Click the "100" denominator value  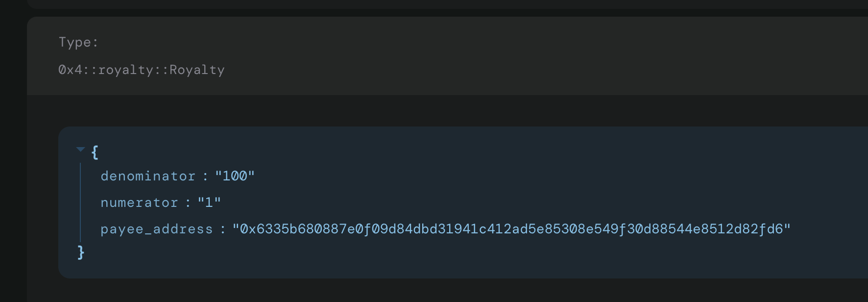[235, 176]
